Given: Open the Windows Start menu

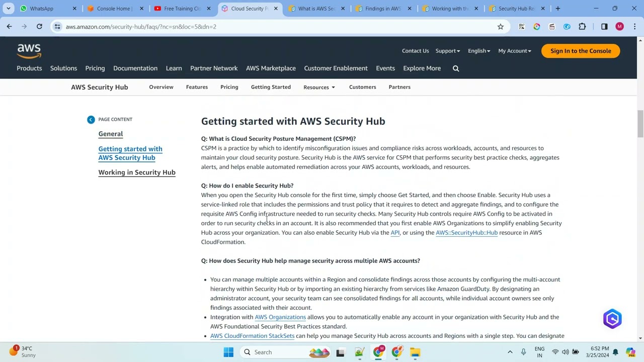Looking at the screenshot, I should coord(228,352).
